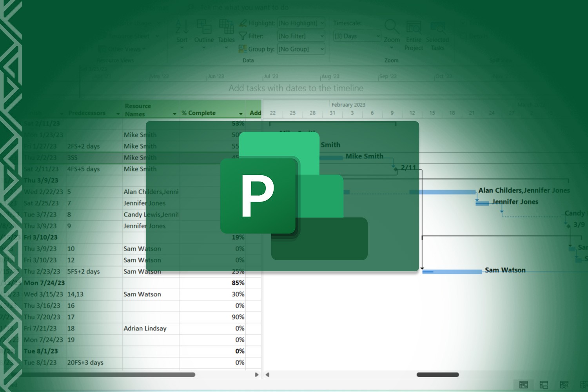
Task: Open the Timescale dropdown showing Days
Action: point(357,36)
